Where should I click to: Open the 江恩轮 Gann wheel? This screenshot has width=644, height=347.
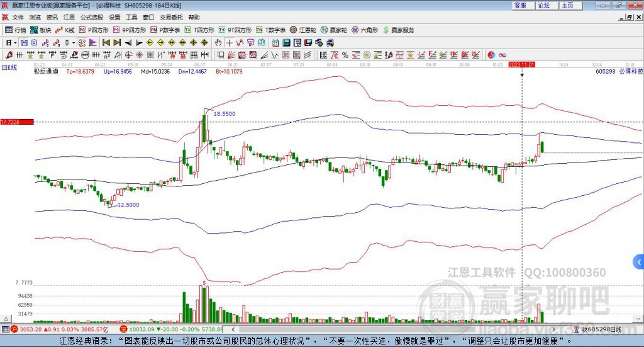coord(303,30)
